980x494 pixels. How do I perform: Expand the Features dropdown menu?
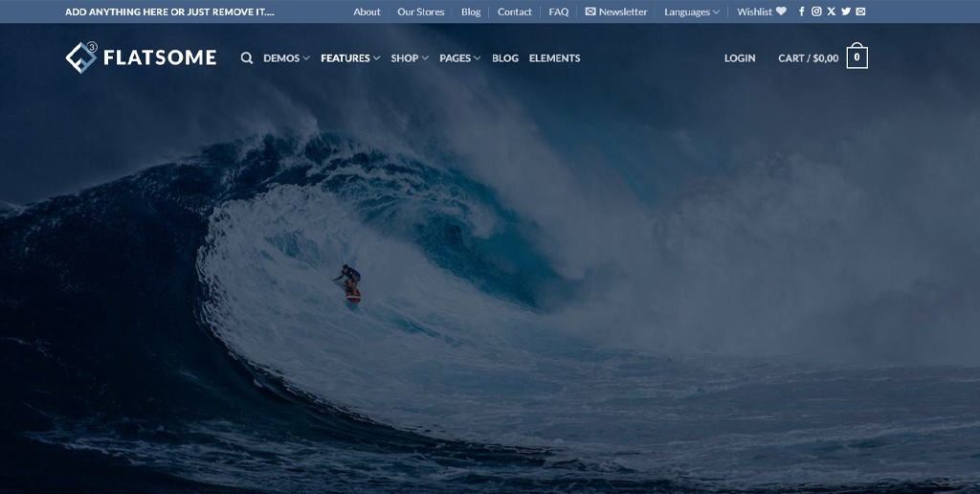coord(350,58)
